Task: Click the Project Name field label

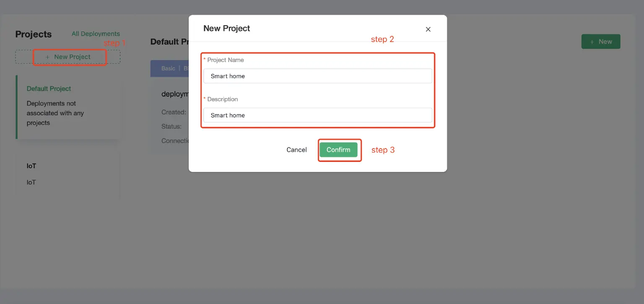Action: (x=225, y=60)
